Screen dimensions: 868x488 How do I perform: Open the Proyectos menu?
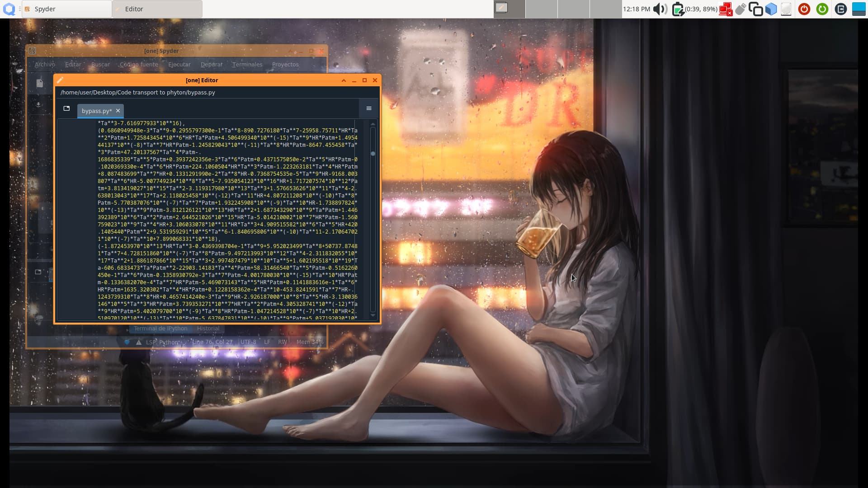(285, 65)
